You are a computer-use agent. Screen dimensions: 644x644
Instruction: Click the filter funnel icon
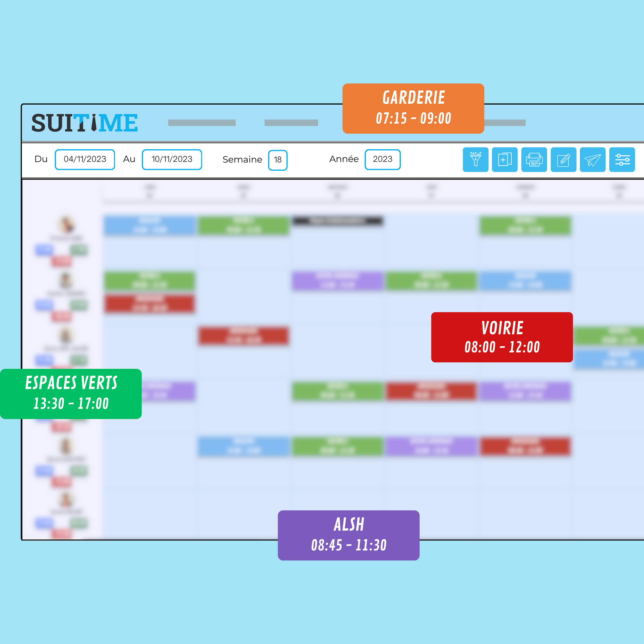pyautogui.click(x=475, y=160)
